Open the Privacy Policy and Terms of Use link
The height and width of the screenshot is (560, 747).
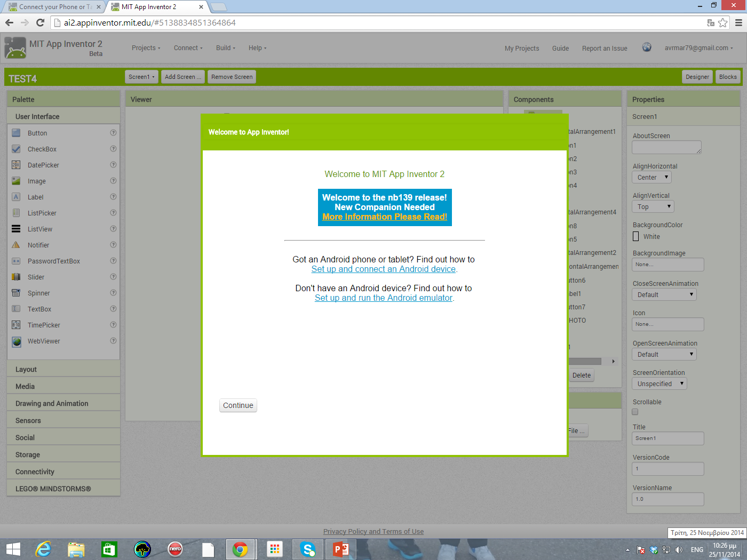(373, 531)
